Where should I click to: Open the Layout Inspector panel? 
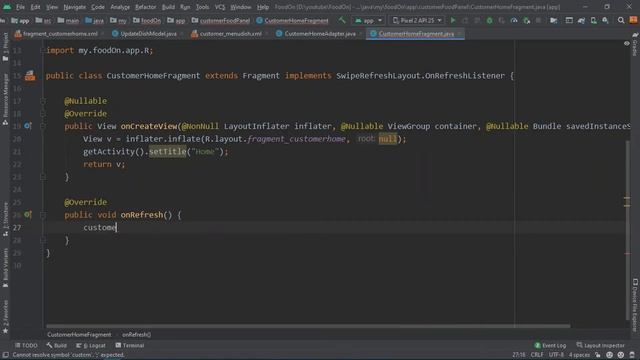(x=600, y=345)
